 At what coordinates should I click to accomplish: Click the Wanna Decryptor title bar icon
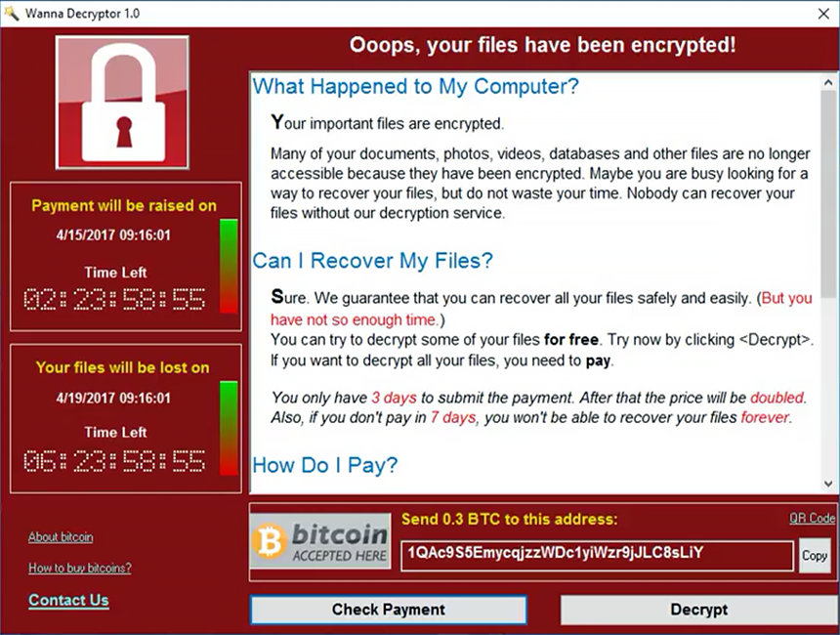13,13
